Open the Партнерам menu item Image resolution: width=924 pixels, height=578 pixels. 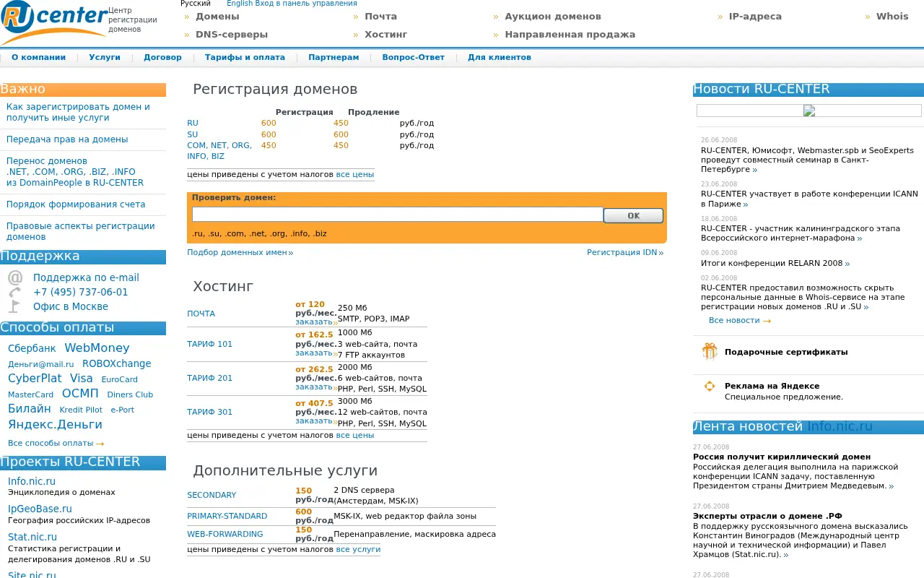tap(334, 57)
